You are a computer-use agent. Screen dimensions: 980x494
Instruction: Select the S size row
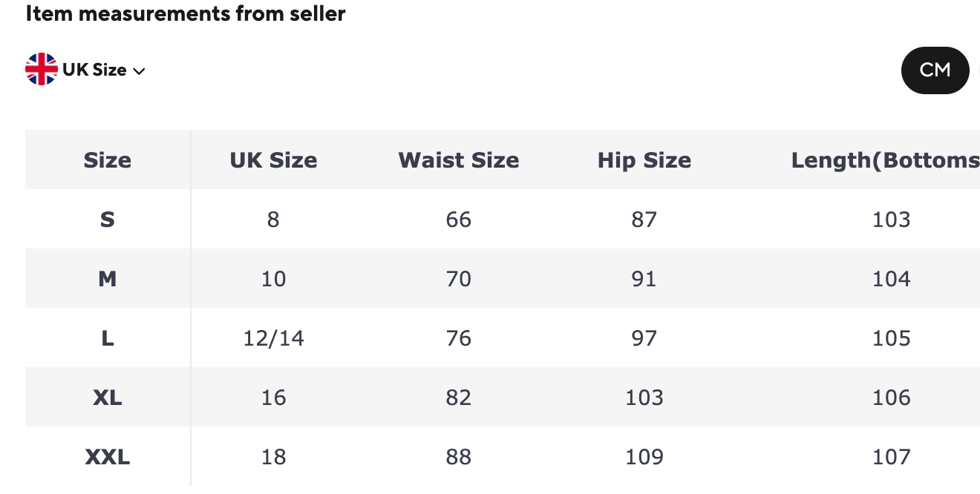pyautogui.click(x=108, y=219)
